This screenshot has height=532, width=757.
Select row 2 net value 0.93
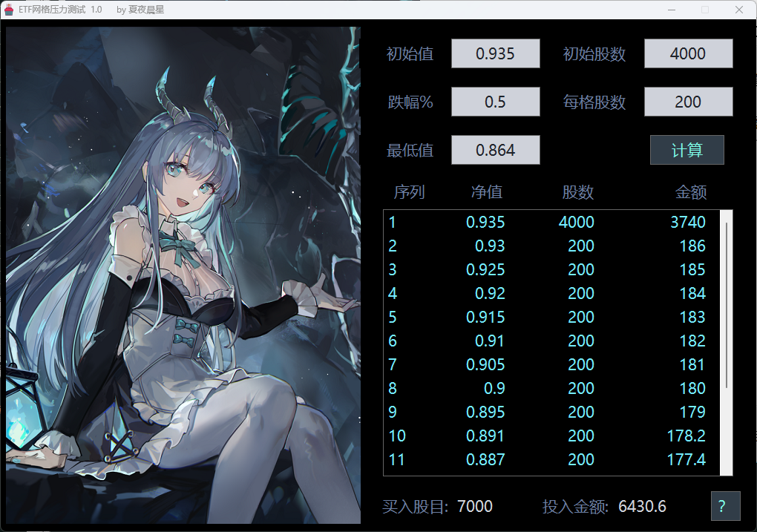490,246
